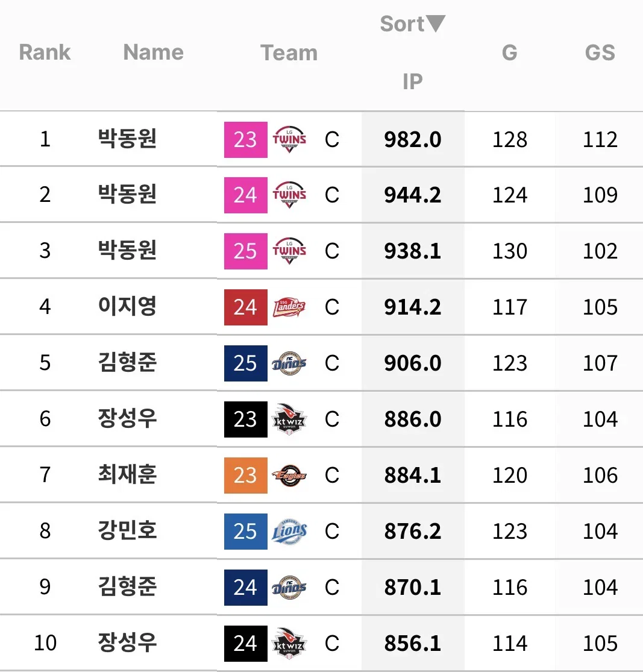Image resolution: width=643 pixels, height=672 pixels.
Task: Click the pink 23 season badge for 박동원
Action: [246, 140]
